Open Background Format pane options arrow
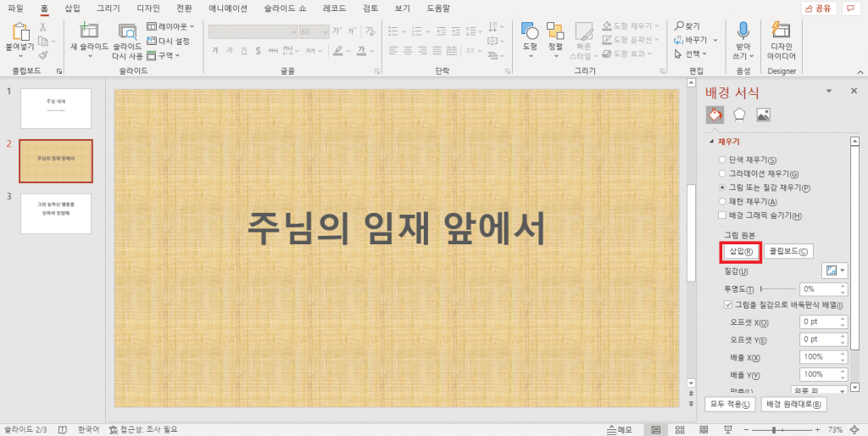Viewport: 868px width, 436px height. tap(829, 92)
